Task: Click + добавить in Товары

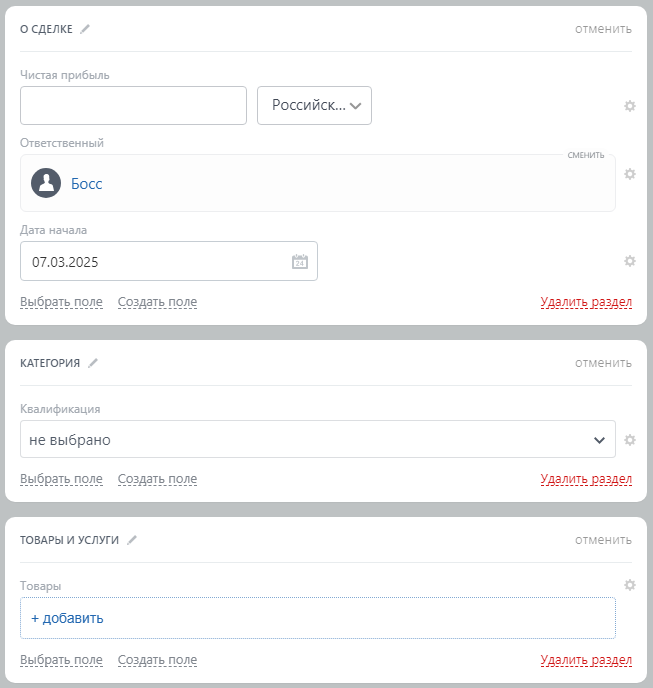Action: pos(67,618)
